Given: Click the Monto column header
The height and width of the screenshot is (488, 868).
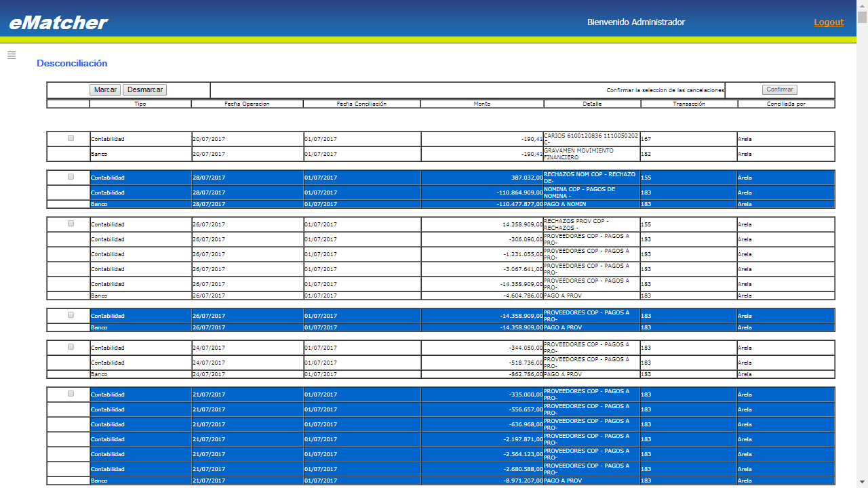Looking at the screenshot, I should 481,104.
